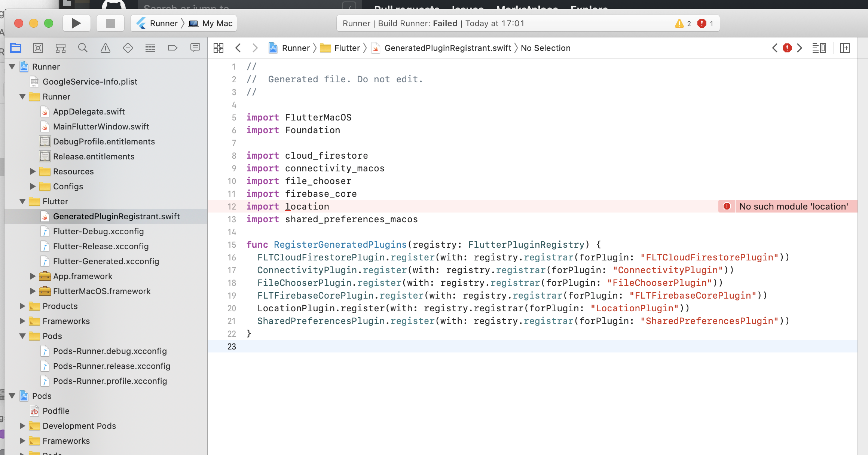Click RegisterGeneratedPlugins function name
This screenshot has width=868, height=455.
point(340,245)
